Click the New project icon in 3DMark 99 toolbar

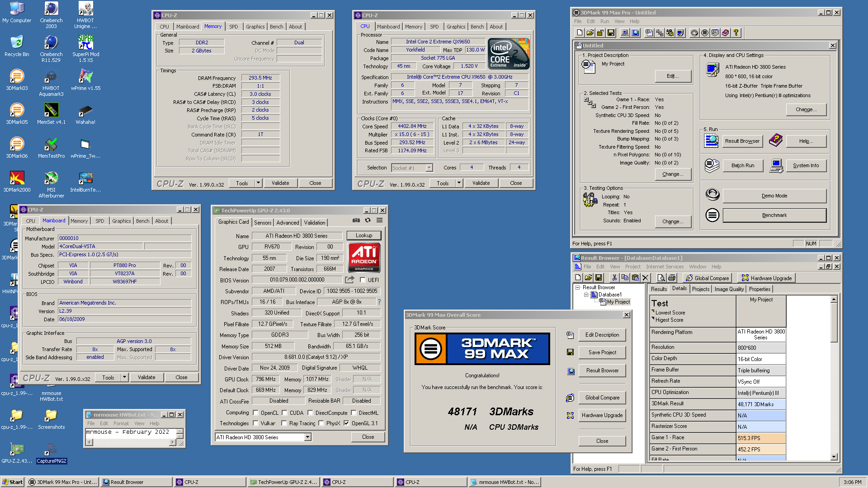[x=580, y=33]
